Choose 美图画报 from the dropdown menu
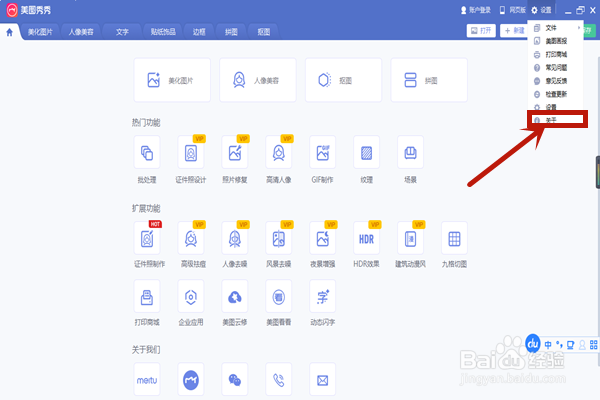600x400 pixels. point(556,41)
